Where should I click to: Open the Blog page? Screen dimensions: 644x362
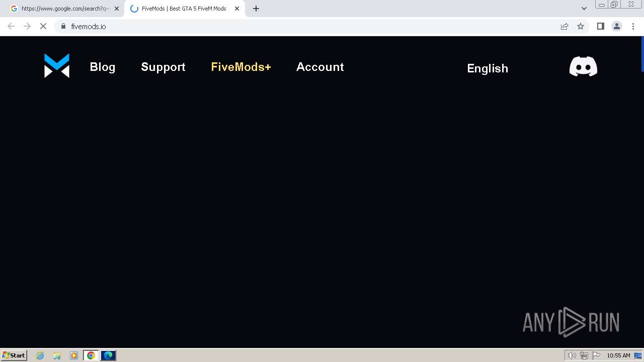coord(103,67)
